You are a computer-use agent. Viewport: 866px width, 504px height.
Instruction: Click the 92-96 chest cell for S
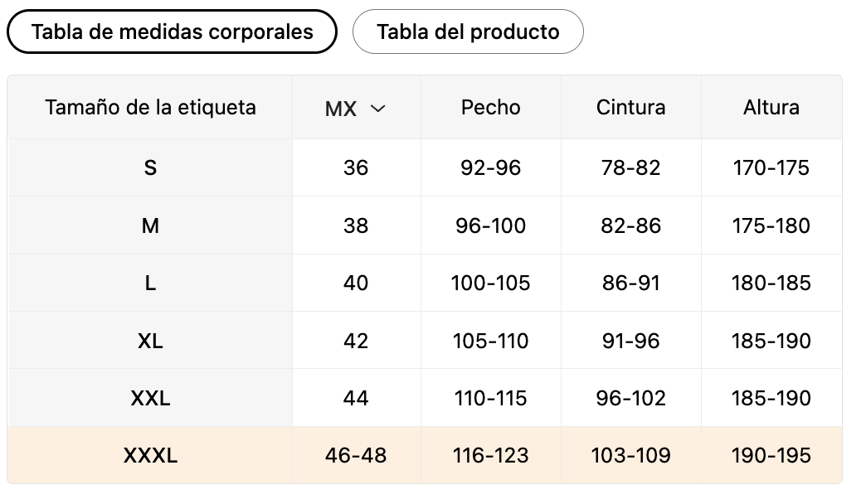[x=490, y=167]
